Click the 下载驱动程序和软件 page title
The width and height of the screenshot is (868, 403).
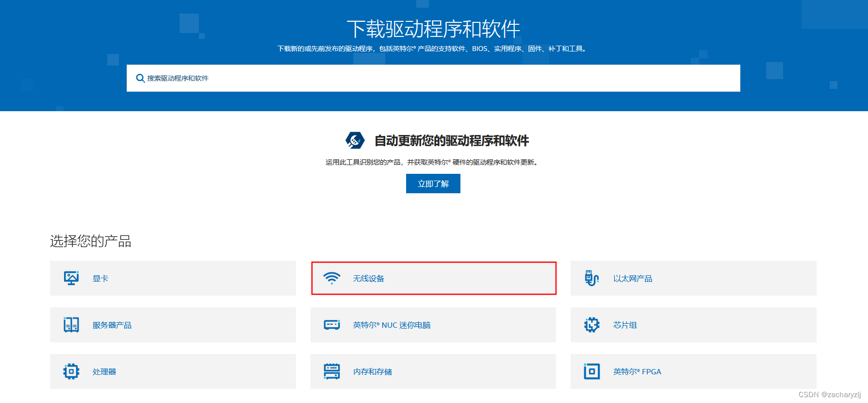tap(433, 29)
